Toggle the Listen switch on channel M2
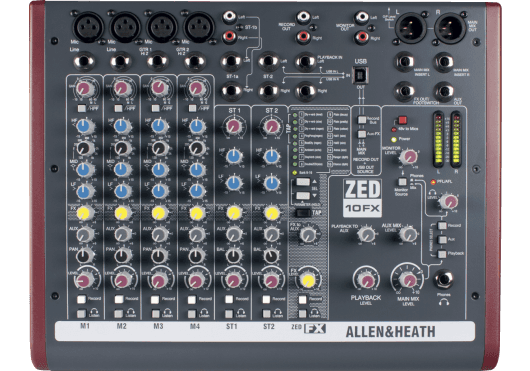The width and height of the screenshot is (530, 371). [118, 314]
